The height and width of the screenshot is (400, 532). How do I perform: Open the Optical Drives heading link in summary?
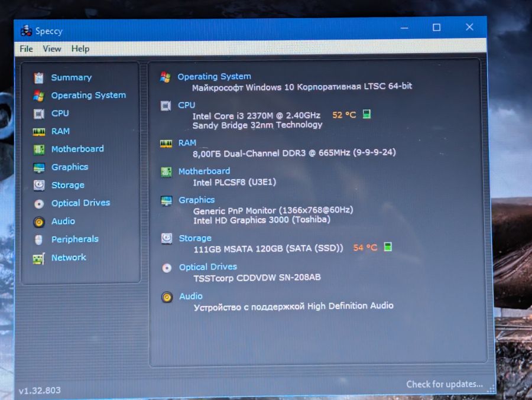[208, 267]
